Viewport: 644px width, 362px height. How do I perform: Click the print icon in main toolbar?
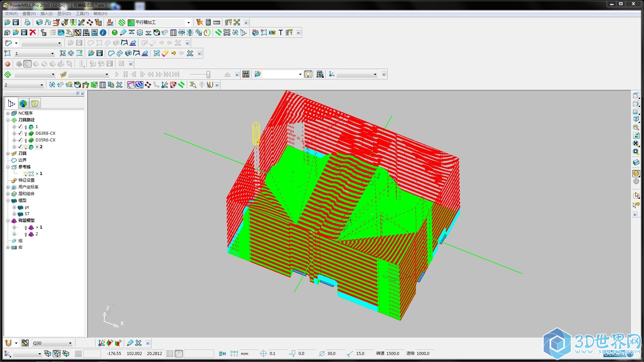(x=28, y=22)
